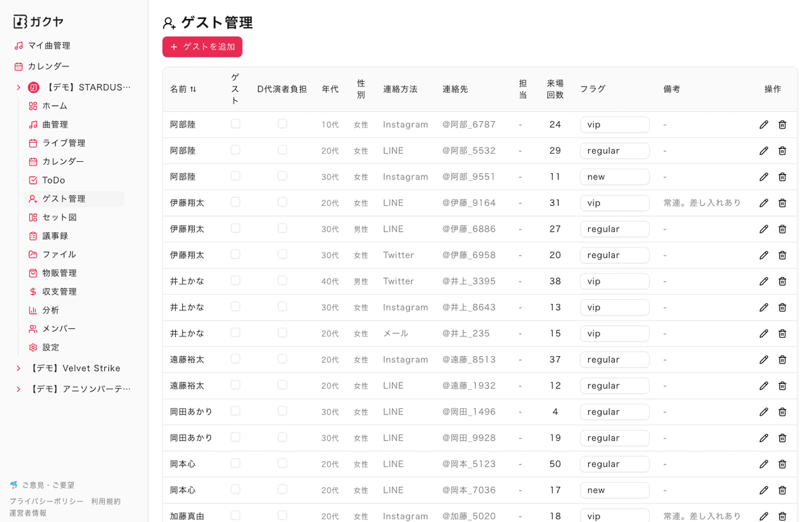Image resolution: width=812 pixels, height=522 pixels.
Task: Open the プライバシーポリシー link
Action: point(47,501)
